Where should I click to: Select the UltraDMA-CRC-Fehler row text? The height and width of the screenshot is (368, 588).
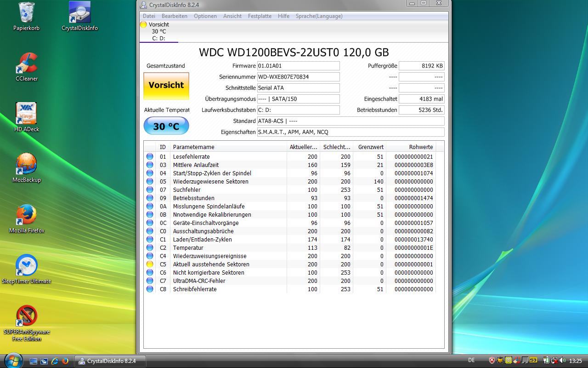point(199,281)
